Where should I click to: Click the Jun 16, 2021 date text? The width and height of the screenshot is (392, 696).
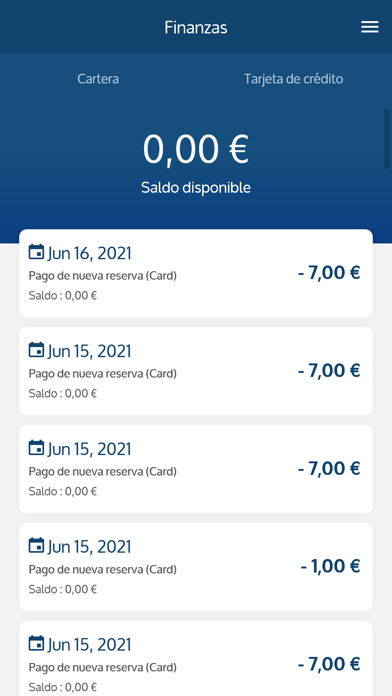(x=90, y=253)
